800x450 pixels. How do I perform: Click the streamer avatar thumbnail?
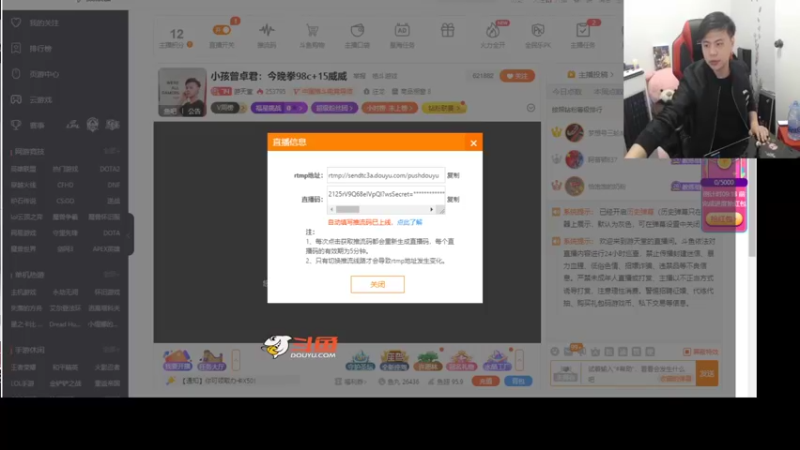click(x=182, y=92)
